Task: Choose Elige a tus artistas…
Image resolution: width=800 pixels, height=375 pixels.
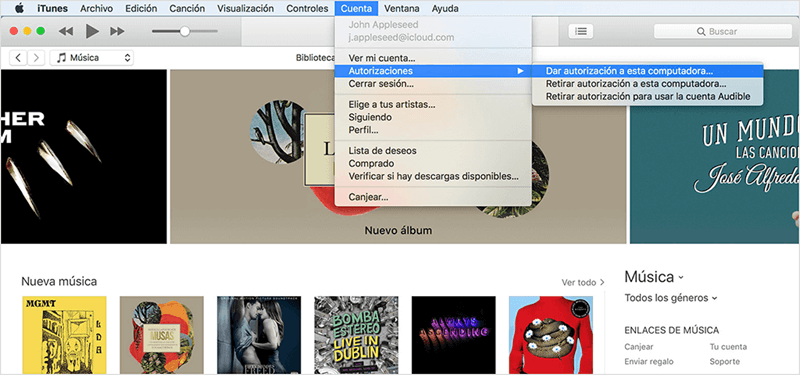Action: point(433,105)
